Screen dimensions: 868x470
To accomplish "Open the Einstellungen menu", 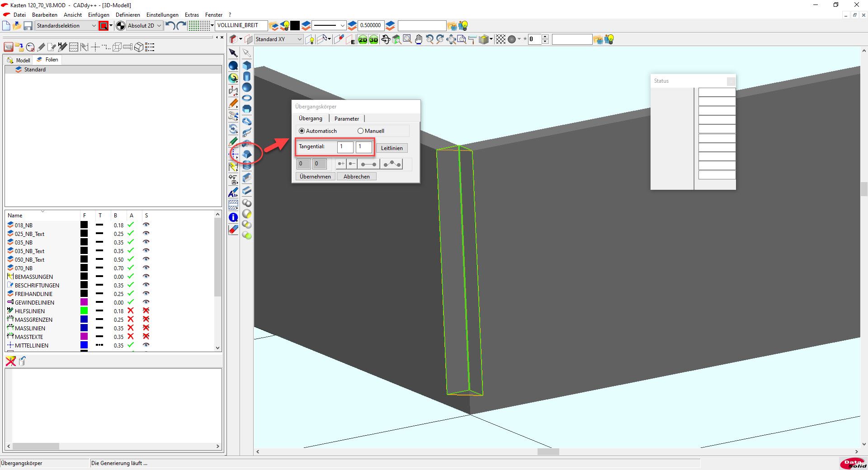I will click(x=162, y=15).
